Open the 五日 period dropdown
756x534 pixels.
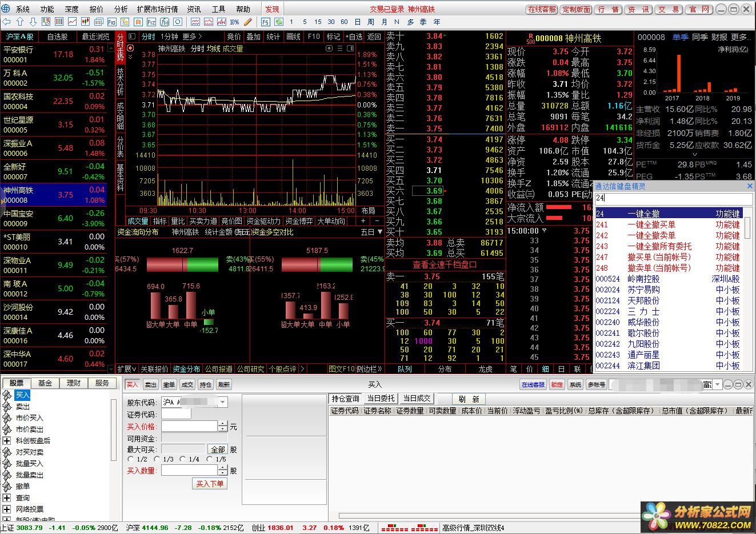(x=371, y=232)
